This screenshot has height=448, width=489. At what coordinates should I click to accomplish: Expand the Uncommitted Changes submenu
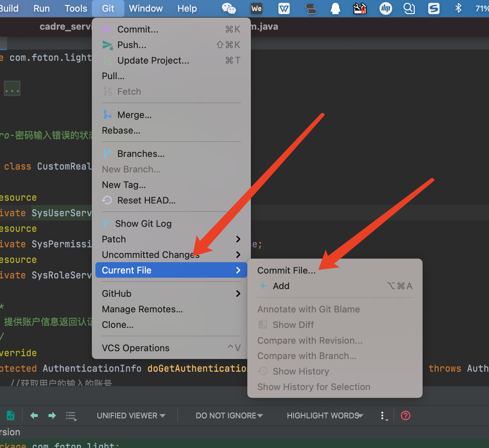tap(171, 254)
